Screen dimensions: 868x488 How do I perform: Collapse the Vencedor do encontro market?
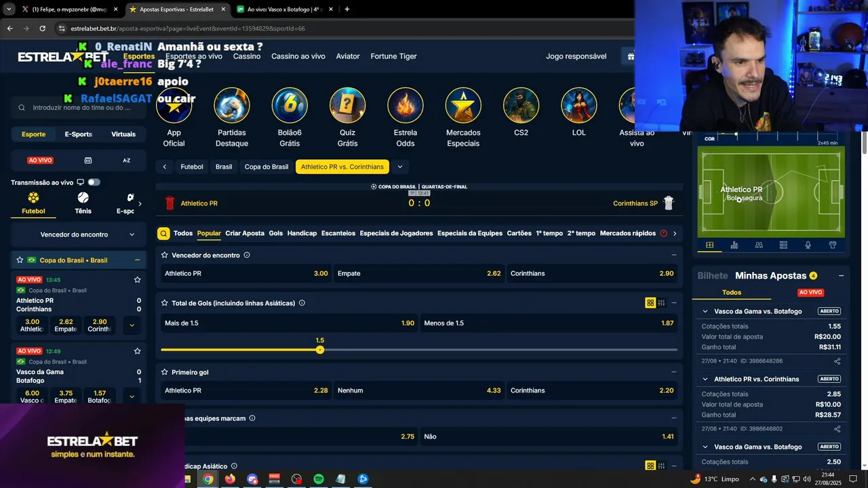tap(673, 255)
